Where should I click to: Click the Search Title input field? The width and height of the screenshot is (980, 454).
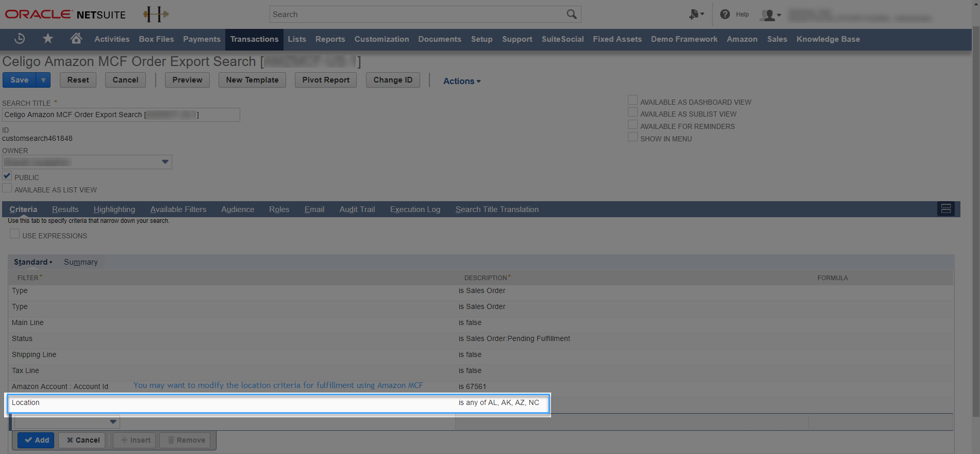tap(121, 115)
